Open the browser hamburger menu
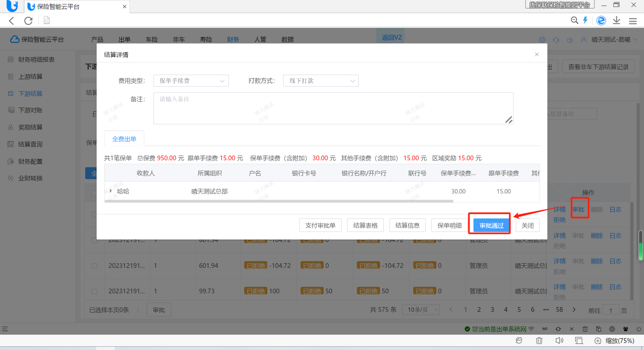This screenshot has width=644, height=350. (x=633, y=21)
